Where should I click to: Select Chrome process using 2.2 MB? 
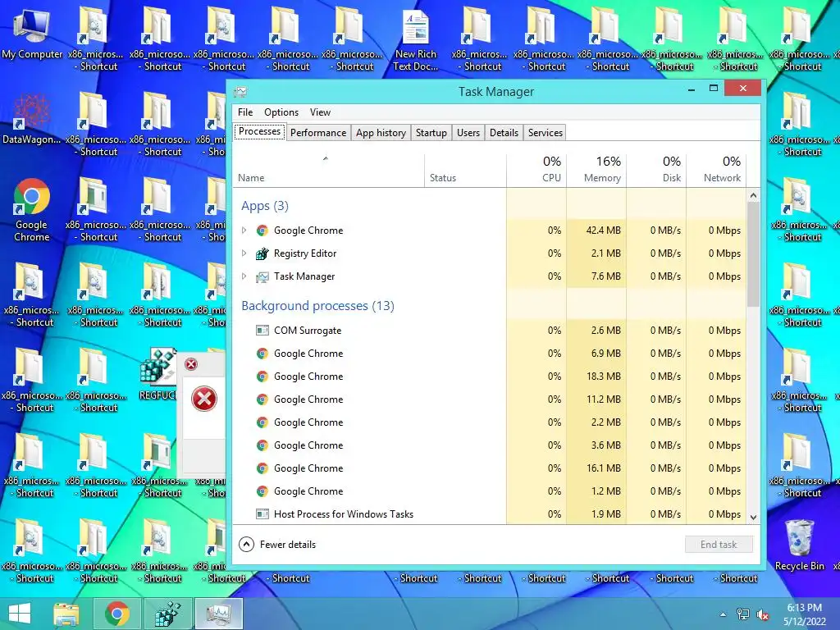click(x=490, y=422)
